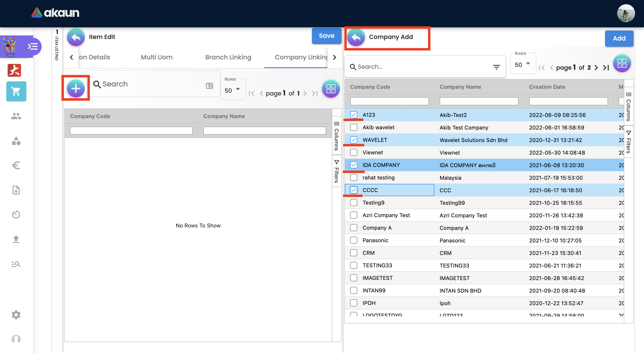The image size is (644, 354).
Task: Check the Viewnet company checkbox
Action: pos(354,152)
